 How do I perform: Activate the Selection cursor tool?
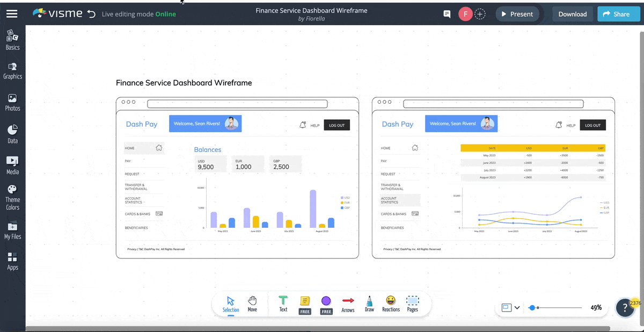point(231,304)
